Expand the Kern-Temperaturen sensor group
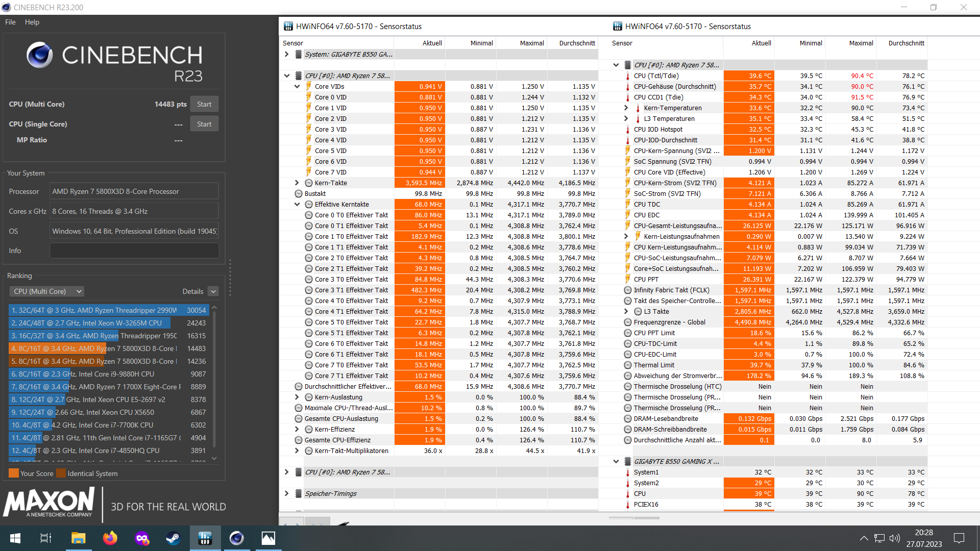The image size is (980, 551). click(626, 108)
